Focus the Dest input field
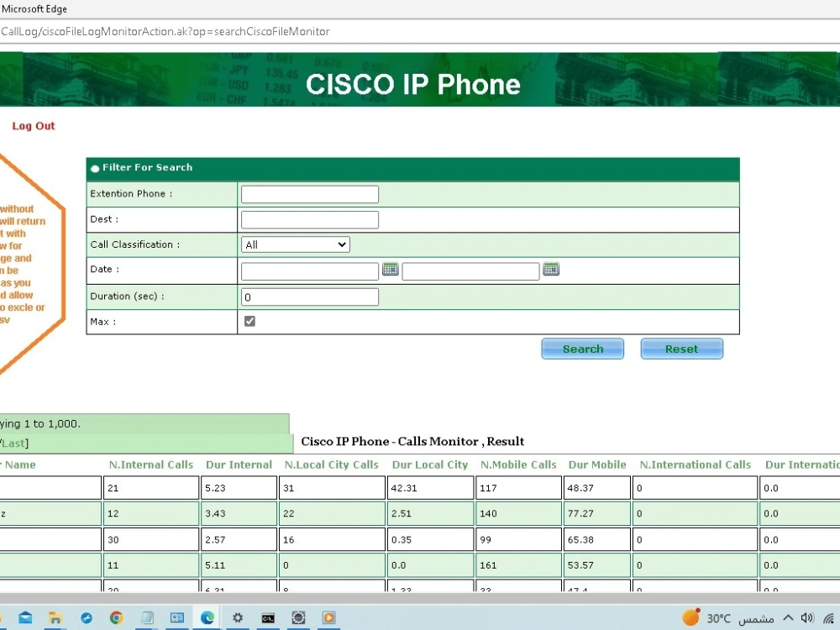Viewport: 840px width, 630px height. pyautogui.click(x=310, y=219)
